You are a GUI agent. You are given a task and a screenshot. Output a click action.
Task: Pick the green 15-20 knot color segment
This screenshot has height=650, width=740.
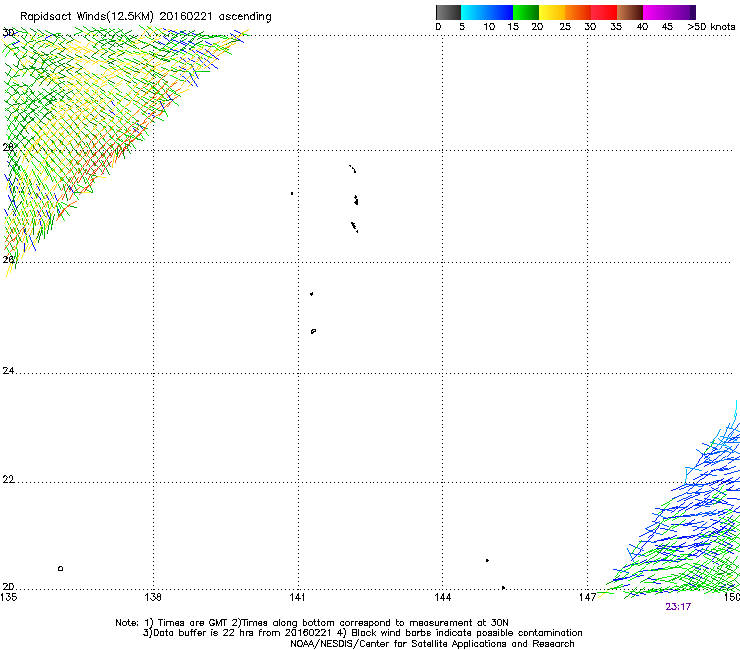(x=526, y=12)
